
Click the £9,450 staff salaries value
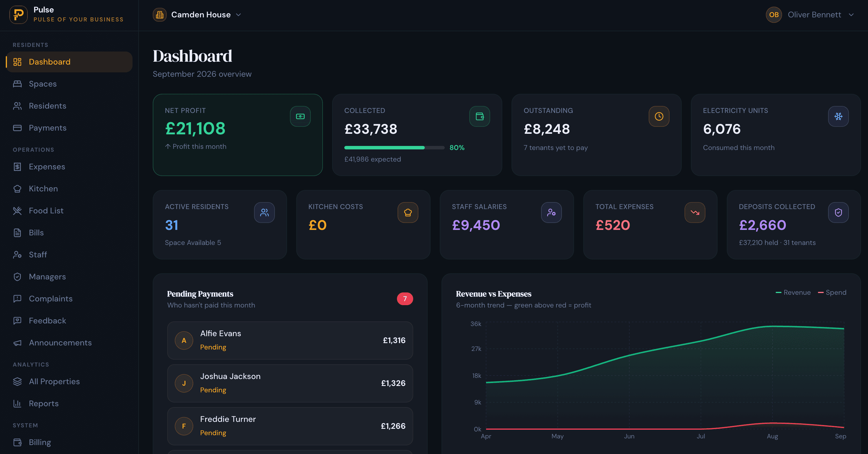[476, 225]
